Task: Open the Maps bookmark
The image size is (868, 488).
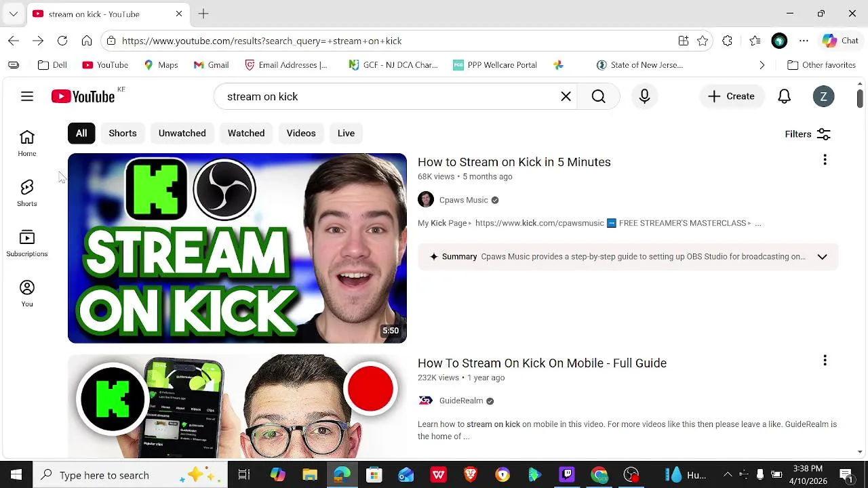Action: tap(161, 65)
